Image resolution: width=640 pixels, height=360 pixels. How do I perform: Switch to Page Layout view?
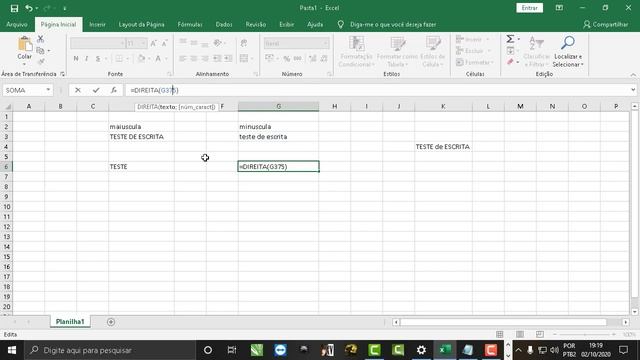click(520, 334)
